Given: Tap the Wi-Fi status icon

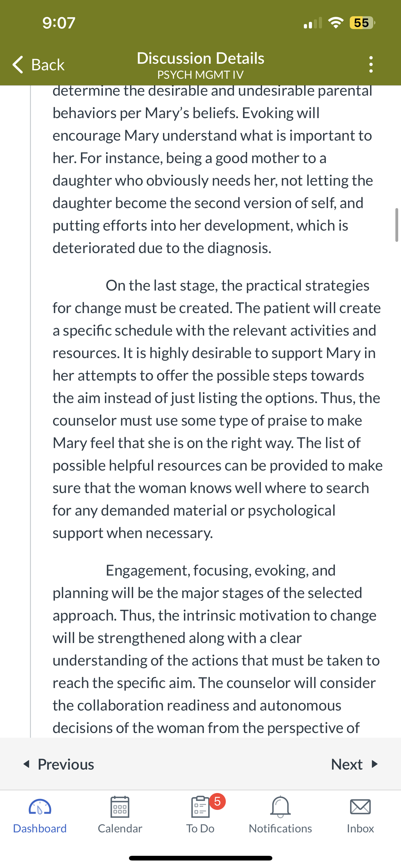Looking at the screenshot, I should tap(336, 22).
